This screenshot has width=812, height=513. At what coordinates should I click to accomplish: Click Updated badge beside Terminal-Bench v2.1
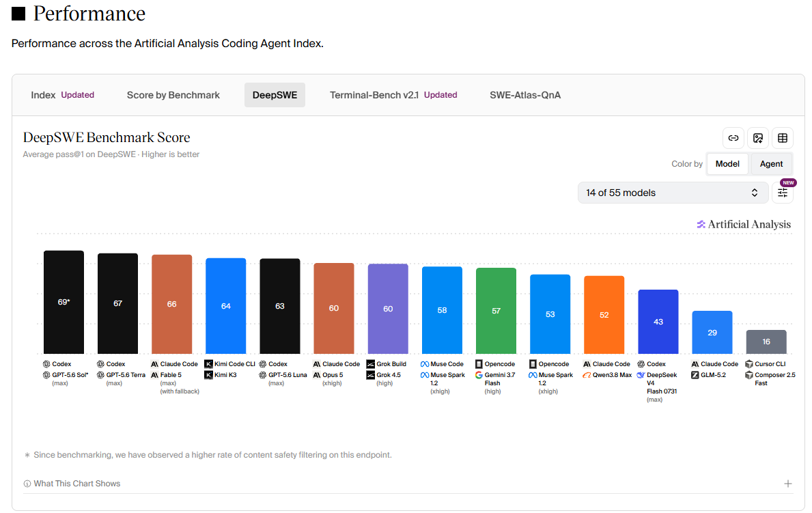(440, 95)
